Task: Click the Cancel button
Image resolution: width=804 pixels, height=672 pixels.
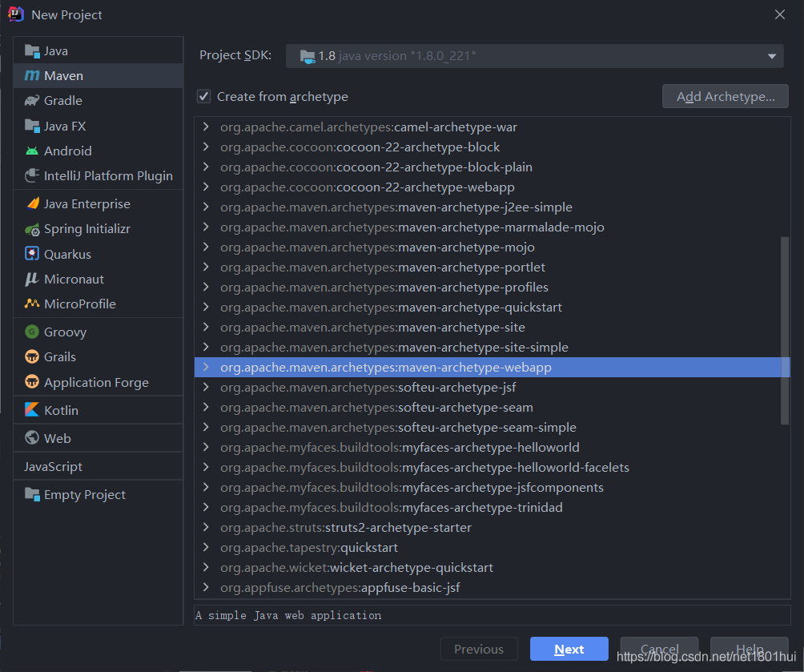Action: tap(659, 649)
